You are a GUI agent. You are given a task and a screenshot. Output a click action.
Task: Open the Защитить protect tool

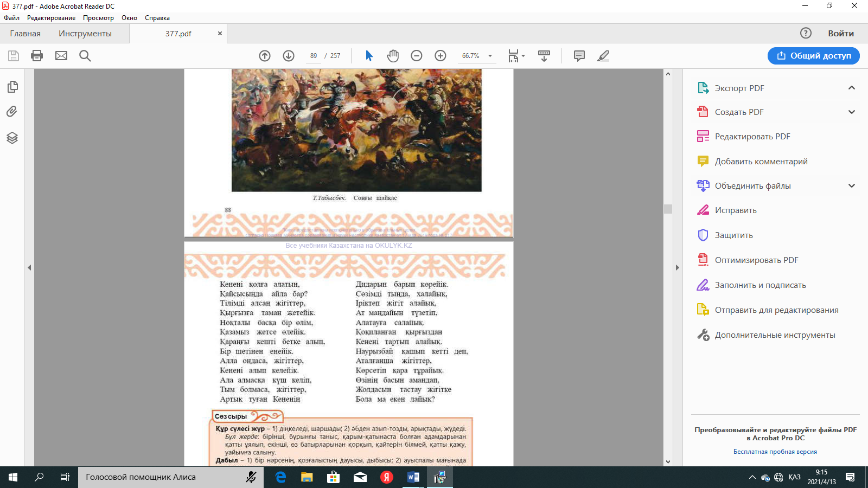click(x=733, y=235)
